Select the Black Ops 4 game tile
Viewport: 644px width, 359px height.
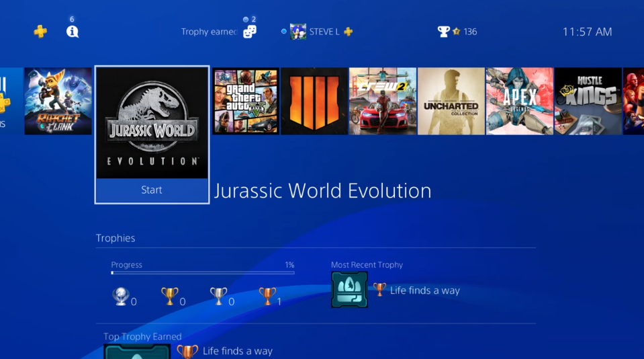coord(314,101)
